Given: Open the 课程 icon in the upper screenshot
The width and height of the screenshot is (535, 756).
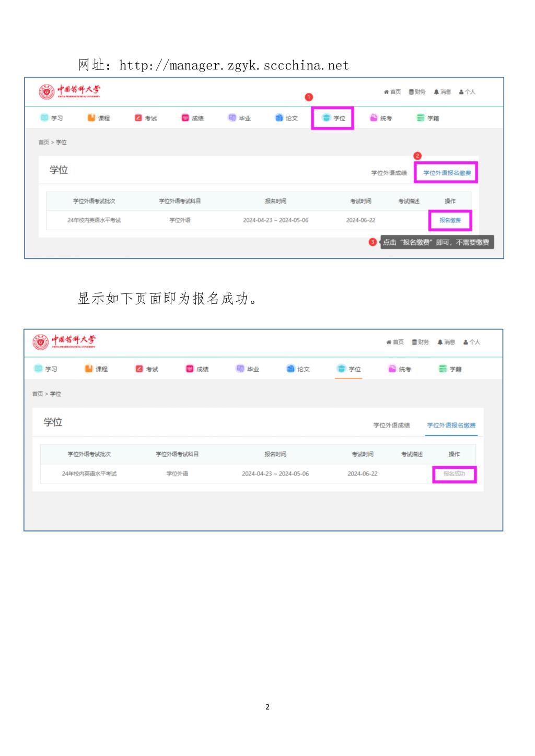Looking at the screenshot, I should pyautogui.click(x=91, y=118).
